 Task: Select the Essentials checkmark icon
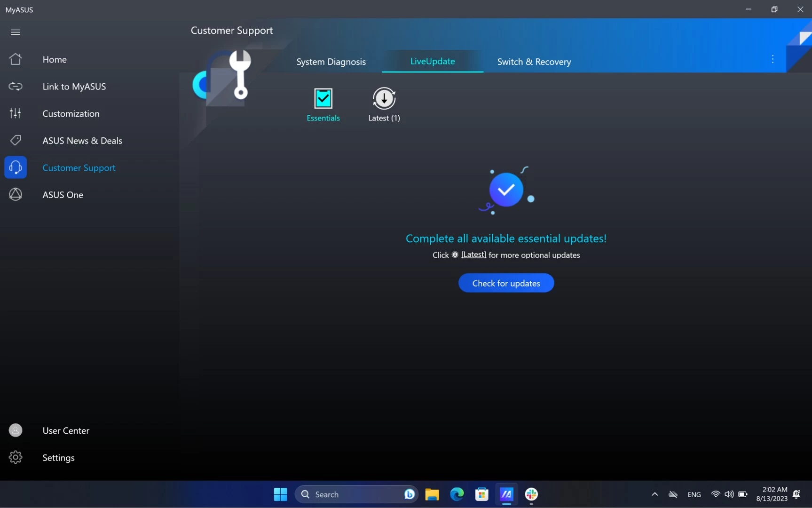(x=323, y=98)
